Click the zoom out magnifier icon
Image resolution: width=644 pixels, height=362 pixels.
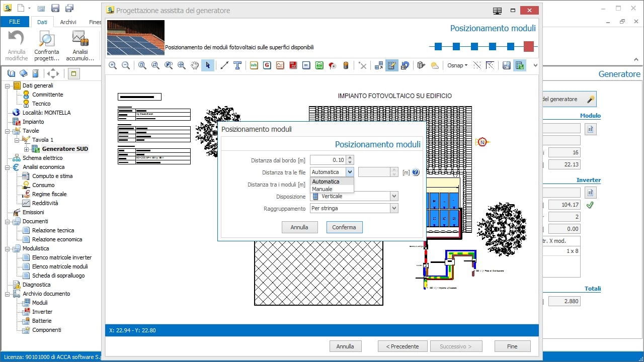point(126,65)
